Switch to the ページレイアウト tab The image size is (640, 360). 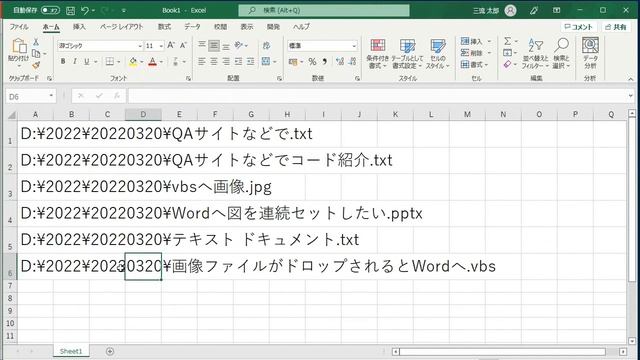point(122,27)
